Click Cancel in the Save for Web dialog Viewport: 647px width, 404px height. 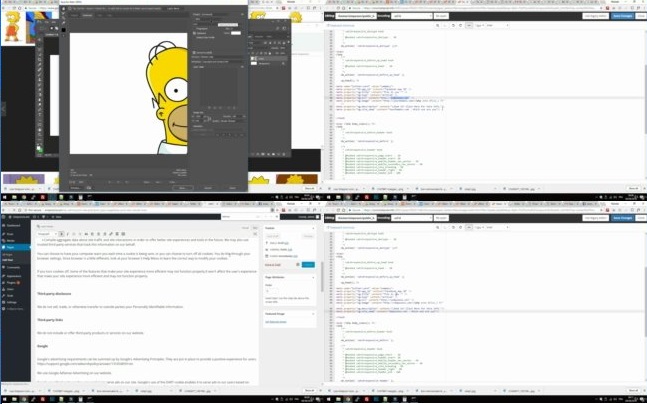(x=208, y=188)
